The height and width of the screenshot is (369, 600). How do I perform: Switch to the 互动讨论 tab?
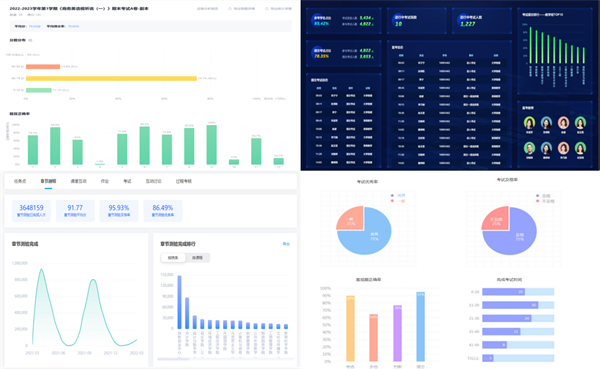tap(153, 181)
